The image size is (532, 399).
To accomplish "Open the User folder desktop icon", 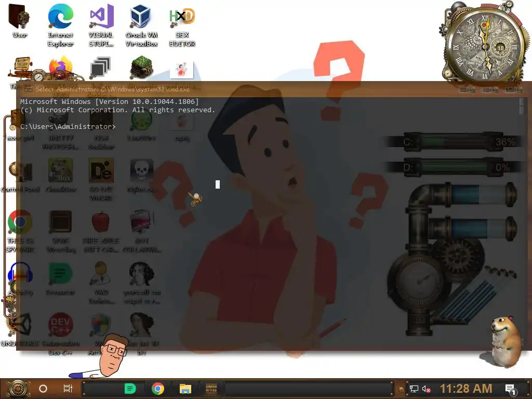I will [x=20, y=21].
